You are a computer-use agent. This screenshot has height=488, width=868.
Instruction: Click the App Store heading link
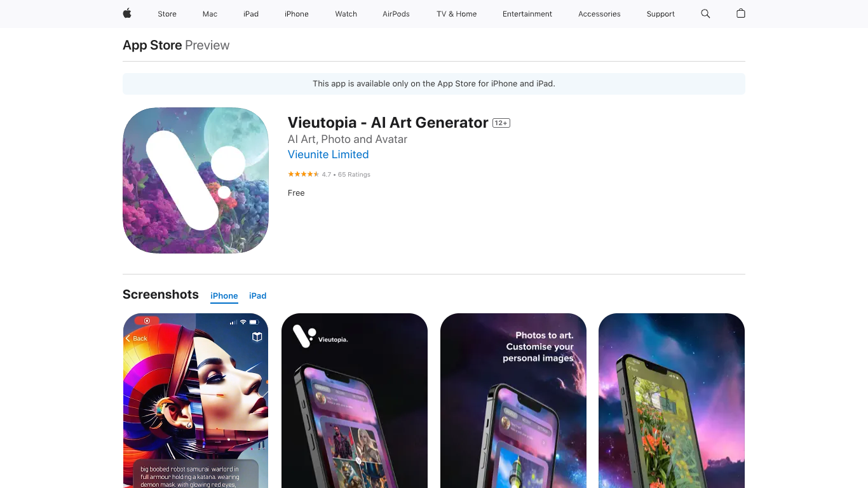(x=153, y=45)
